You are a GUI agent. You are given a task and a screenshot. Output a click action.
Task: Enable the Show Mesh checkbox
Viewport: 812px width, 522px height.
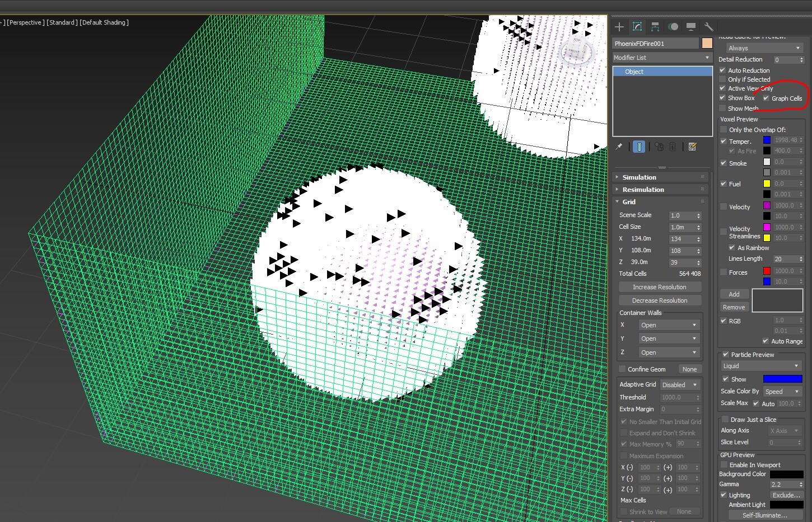click(722, 108)
